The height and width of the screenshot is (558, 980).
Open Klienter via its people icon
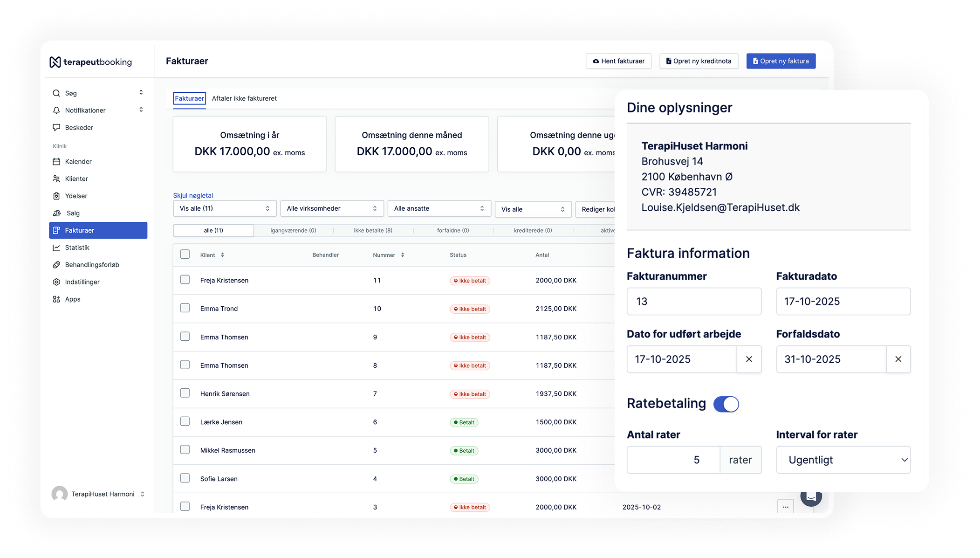click(56, 179)
